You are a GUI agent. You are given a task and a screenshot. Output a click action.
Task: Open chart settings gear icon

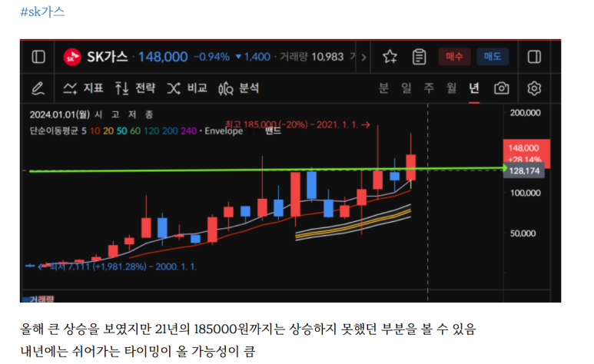pos(534,88)
